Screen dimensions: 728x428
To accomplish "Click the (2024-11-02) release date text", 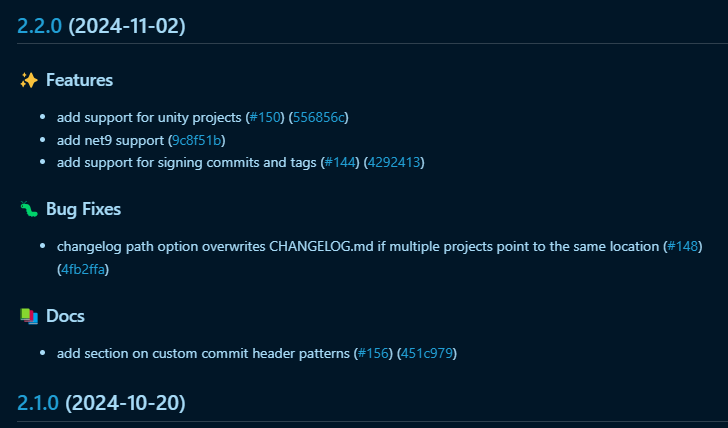I will coord(127,26).
